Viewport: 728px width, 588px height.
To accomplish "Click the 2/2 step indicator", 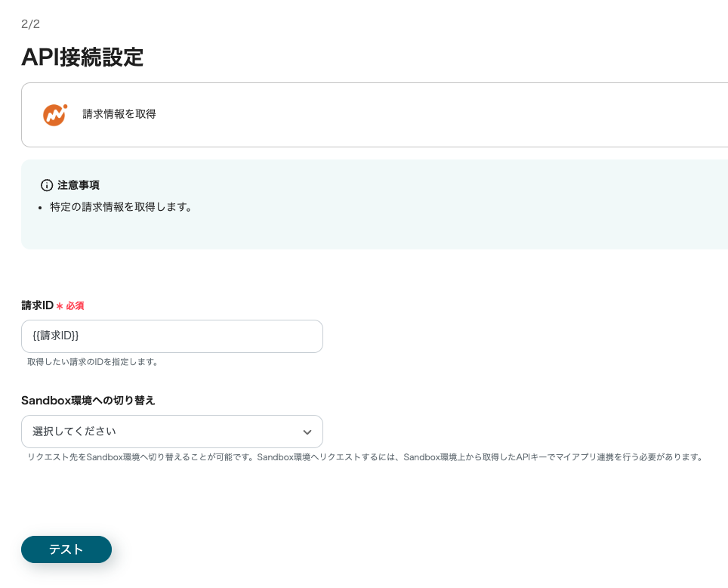I will coord(31,24).
